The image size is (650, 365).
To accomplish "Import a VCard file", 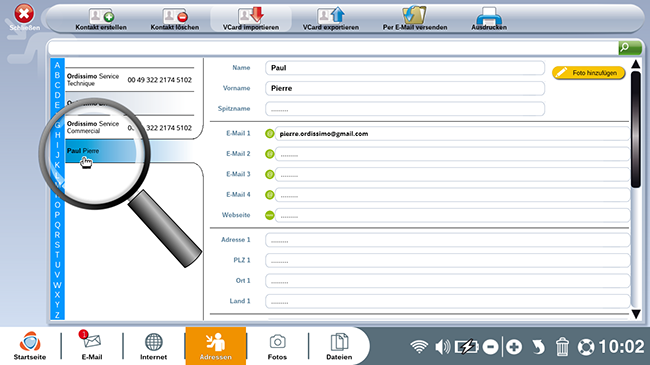I will point(251,19).
